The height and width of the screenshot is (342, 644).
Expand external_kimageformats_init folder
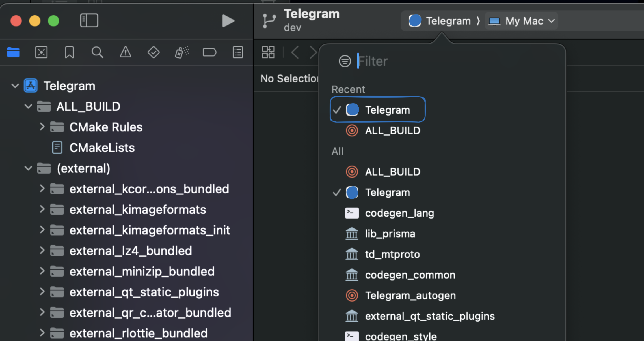coord(42,230)
